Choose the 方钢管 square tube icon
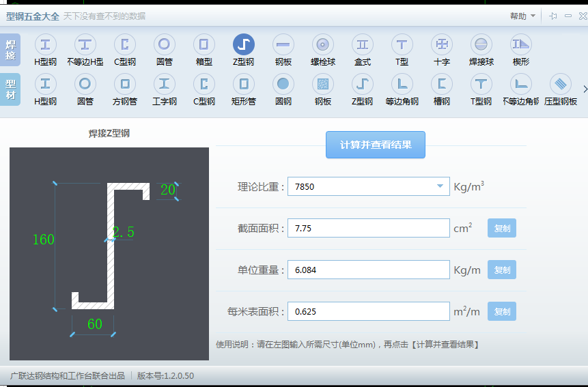The image size is (588, 387). pyautogui.click(x=125, y=84)
